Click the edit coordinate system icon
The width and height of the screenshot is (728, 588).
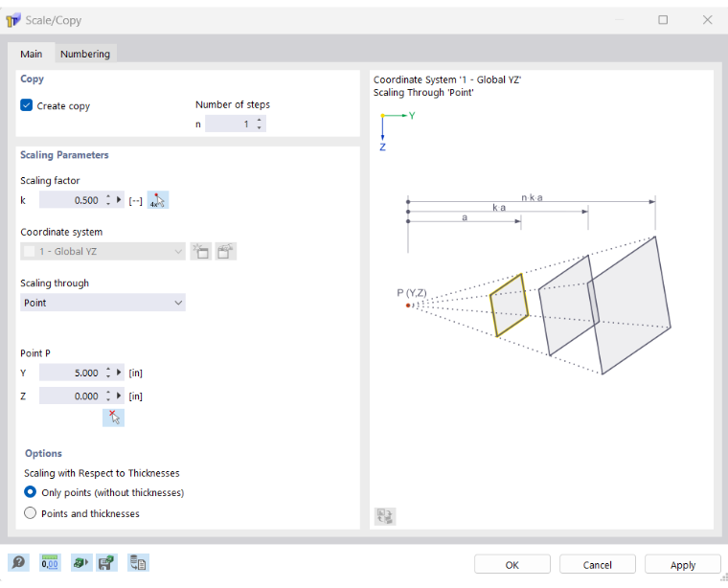pos(226,251)
